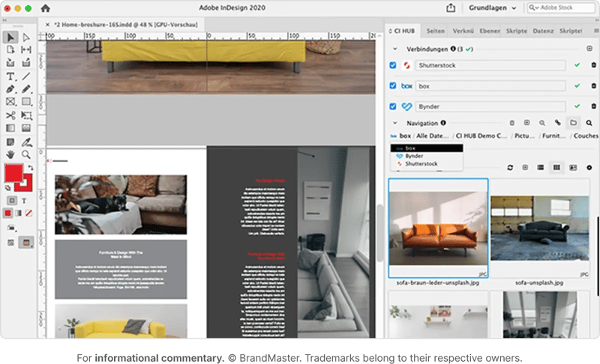Toggle formatting affects container

pyautogui.click(x=12, y=201)
